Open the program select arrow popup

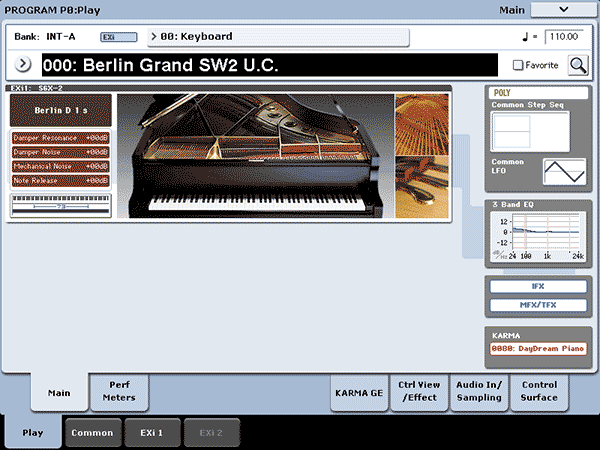tap(23, 65)
